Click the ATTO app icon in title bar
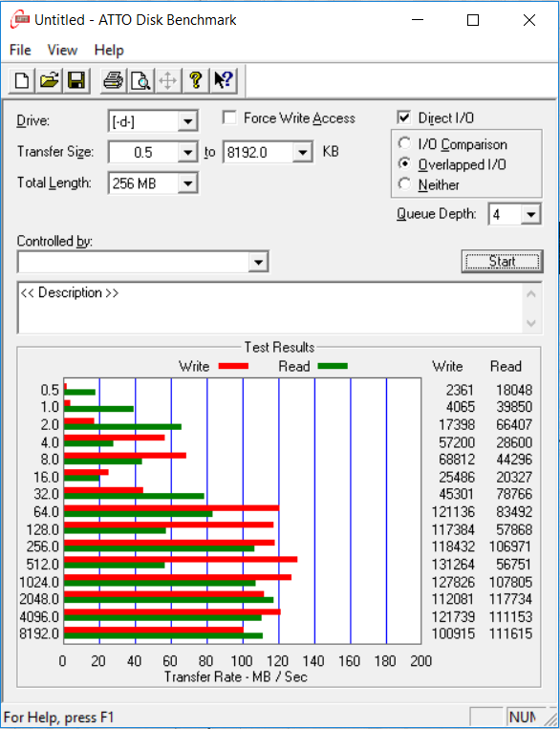560x729 pixels. (x=20, y=19)
